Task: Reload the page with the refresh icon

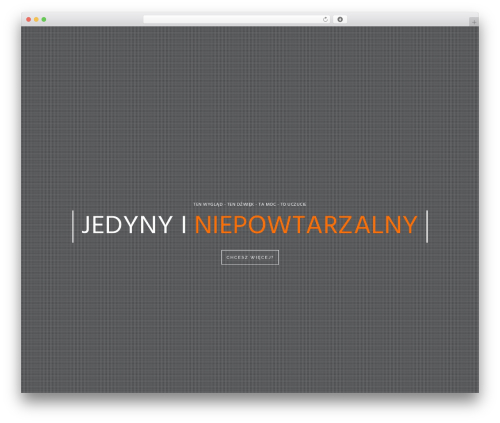Action: tap(325, 19)
